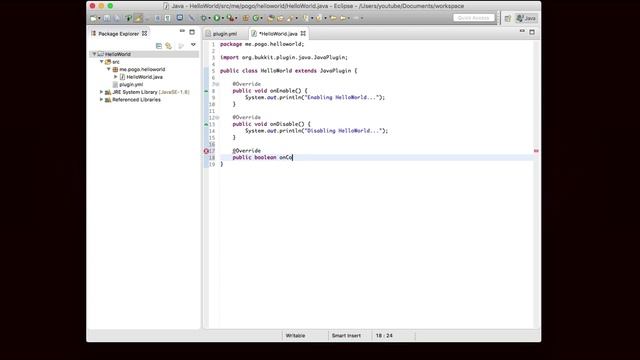This screenshot has height=360, width=640.
Task: Expand the Referenced Libraries node
Action: point(102,100)
